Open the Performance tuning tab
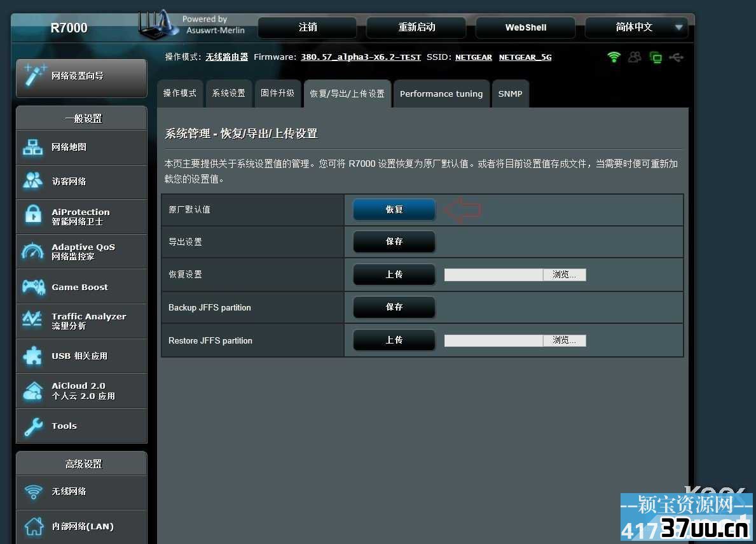Viewport: 756px width, 544px height. 441,94
